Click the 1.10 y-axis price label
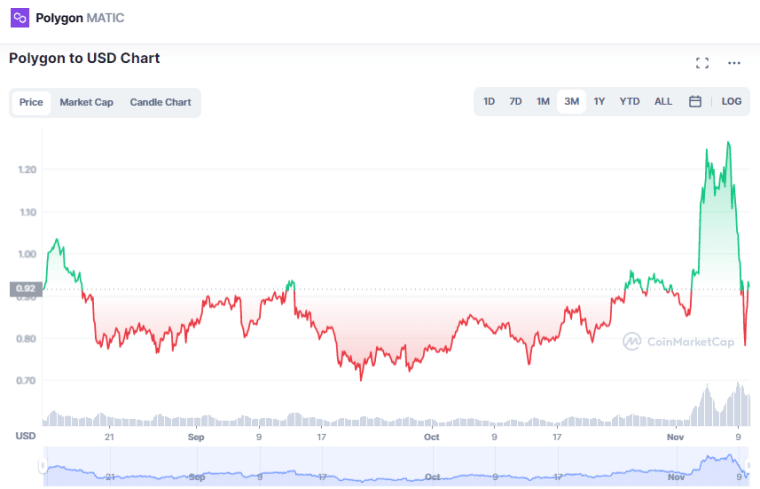This screenshot has height=489, width=760. 28,212
